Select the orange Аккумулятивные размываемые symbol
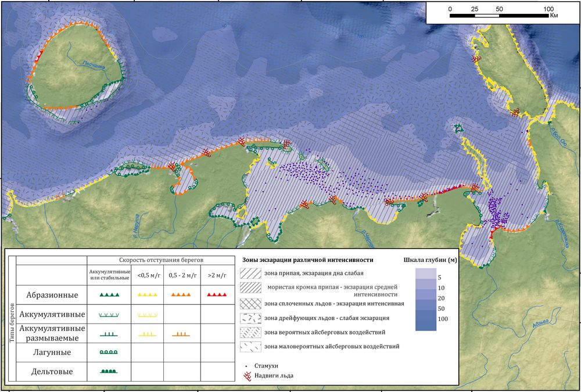This screenshot has width=581, height=392. click(x=182, y=334)
